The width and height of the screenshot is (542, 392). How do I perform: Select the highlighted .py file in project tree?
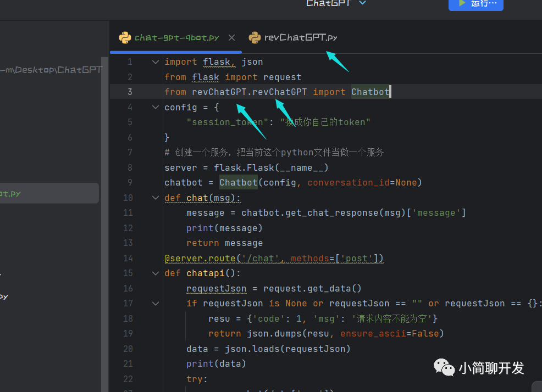coord(49,193)
